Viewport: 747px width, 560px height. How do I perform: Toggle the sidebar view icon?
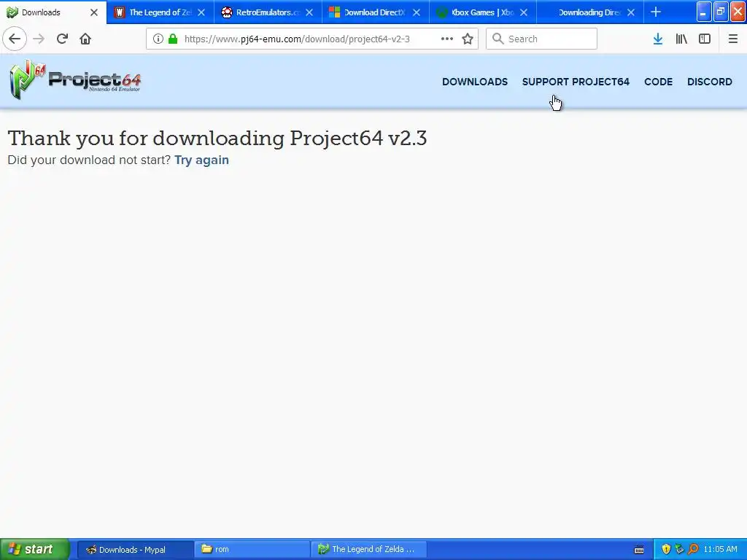[x=705, y=39]
